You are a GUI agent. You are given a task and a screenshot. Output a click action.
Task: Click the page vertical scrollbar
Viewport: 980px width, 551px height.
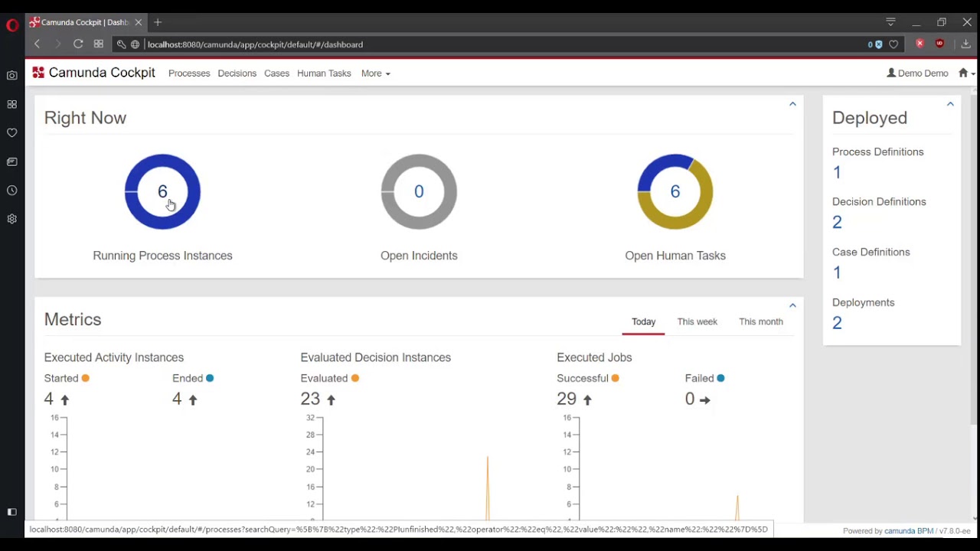point(974,260)
